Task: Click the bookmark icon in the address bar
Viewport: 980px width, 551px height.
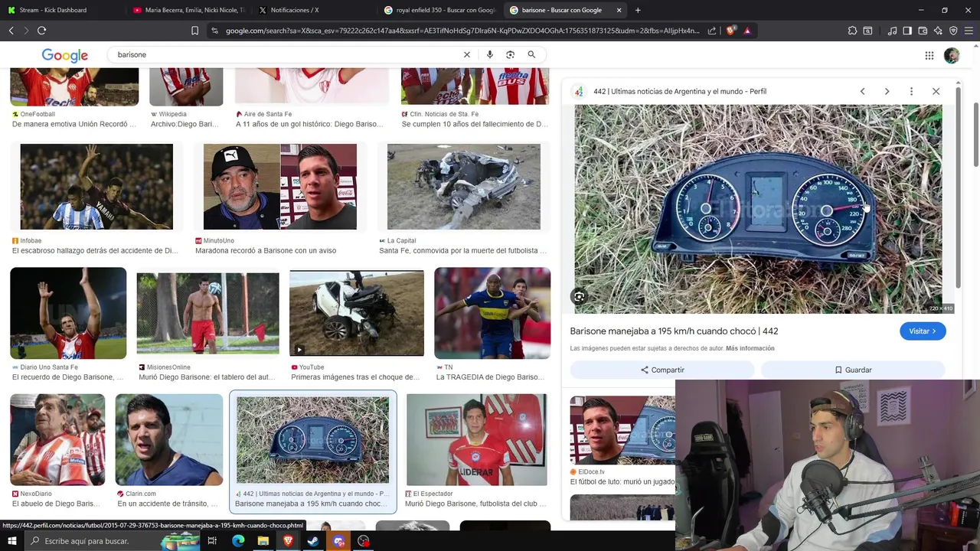Action: coord(194,31)
